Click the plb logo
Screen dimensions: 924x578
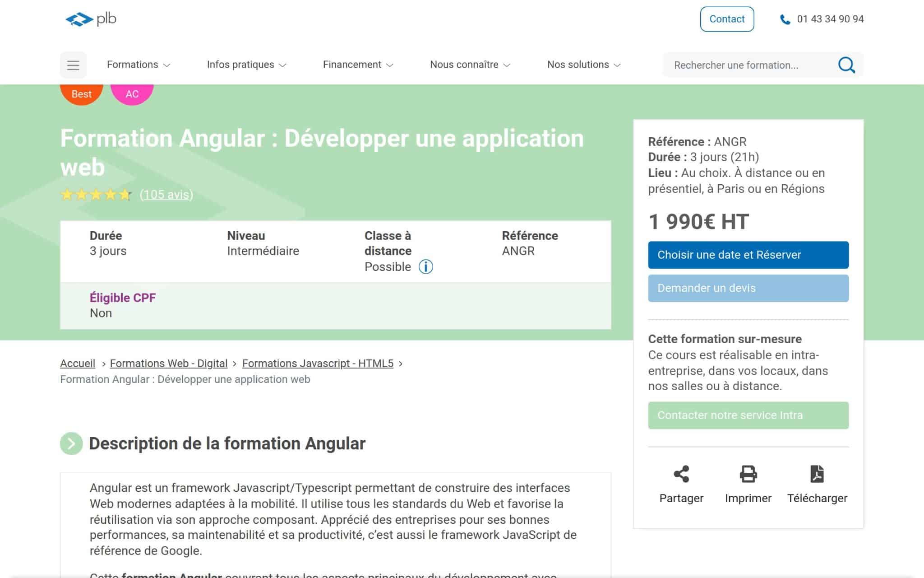click(91, 19)
